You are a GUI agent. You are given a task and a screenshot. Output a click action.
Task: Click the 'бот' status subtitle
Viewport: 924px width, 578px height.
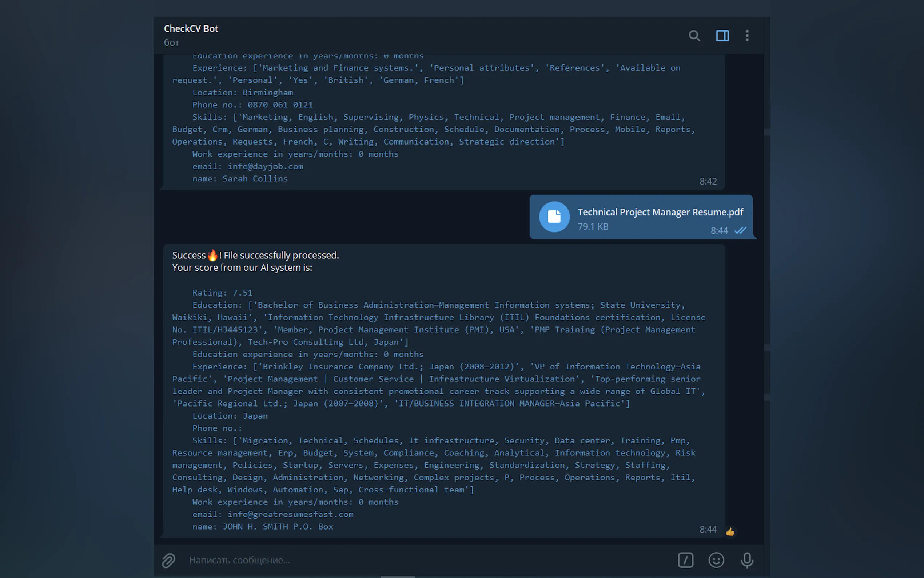pyautogui.click(x=171, y=43)
